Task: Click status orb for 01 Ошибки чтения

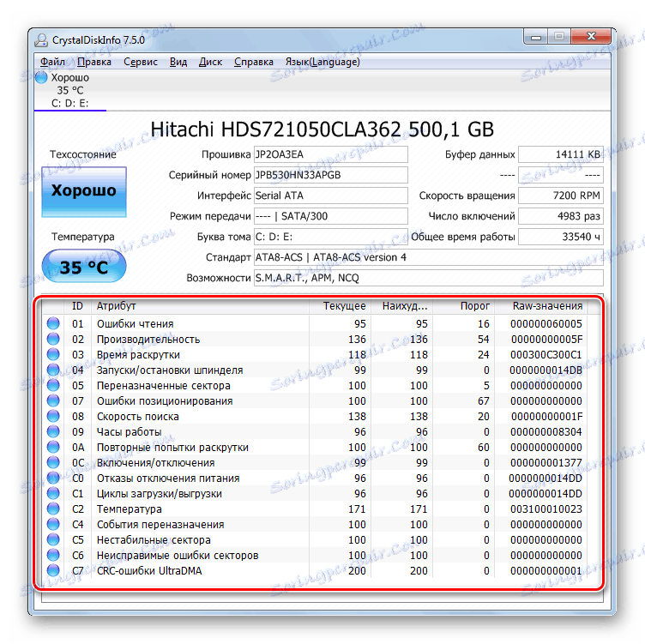Action: [53, 323]
